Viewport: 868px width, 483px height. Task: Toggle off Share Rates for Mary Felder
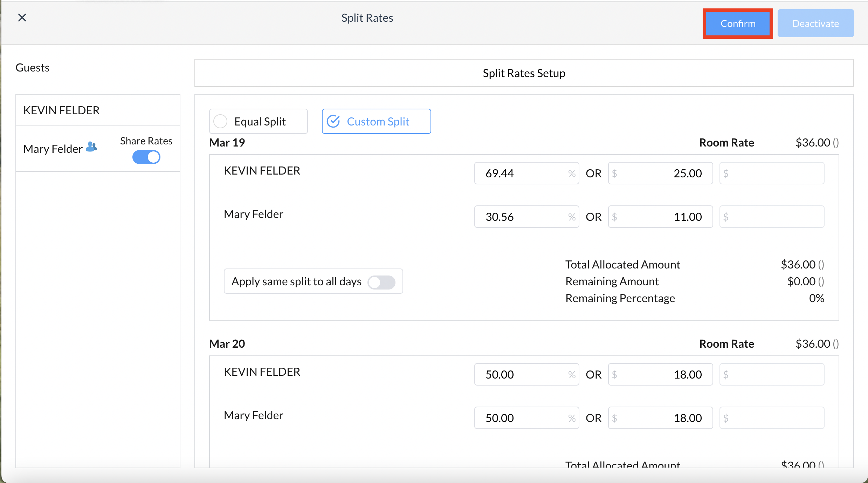[x=146, y=157]
